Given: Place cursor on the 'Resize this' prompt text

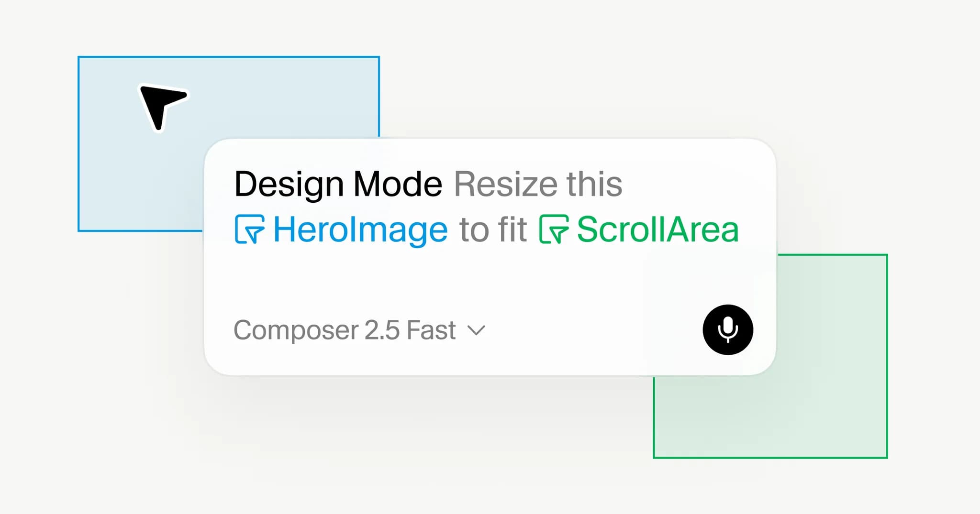Looking at the screenshot, I should click(538, 184).
